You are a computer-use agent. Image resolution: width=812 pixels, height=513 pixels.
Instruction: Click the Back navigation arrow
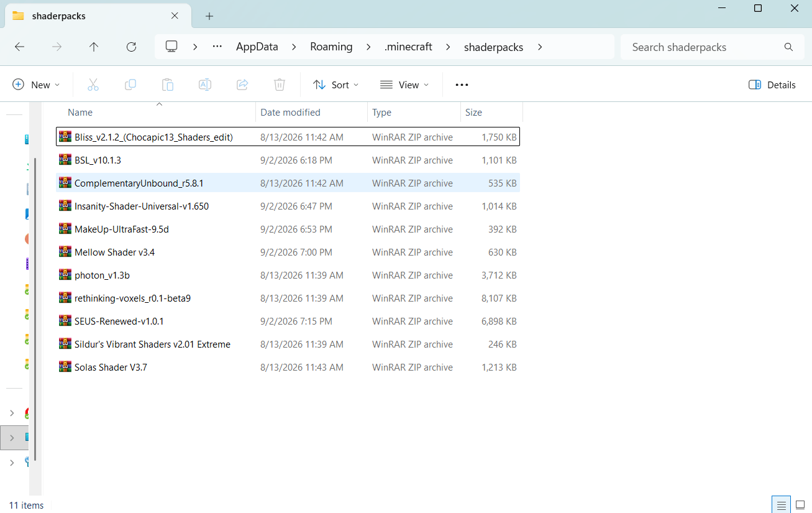click(x=19, y=47)
